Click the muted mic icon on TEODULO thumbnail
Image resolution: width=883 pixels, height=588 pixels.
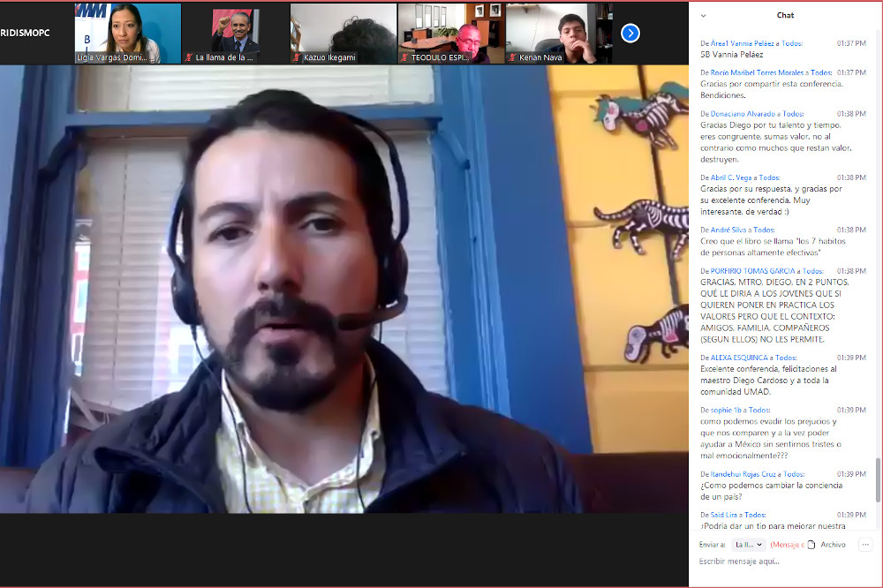[x=404, y=57]
